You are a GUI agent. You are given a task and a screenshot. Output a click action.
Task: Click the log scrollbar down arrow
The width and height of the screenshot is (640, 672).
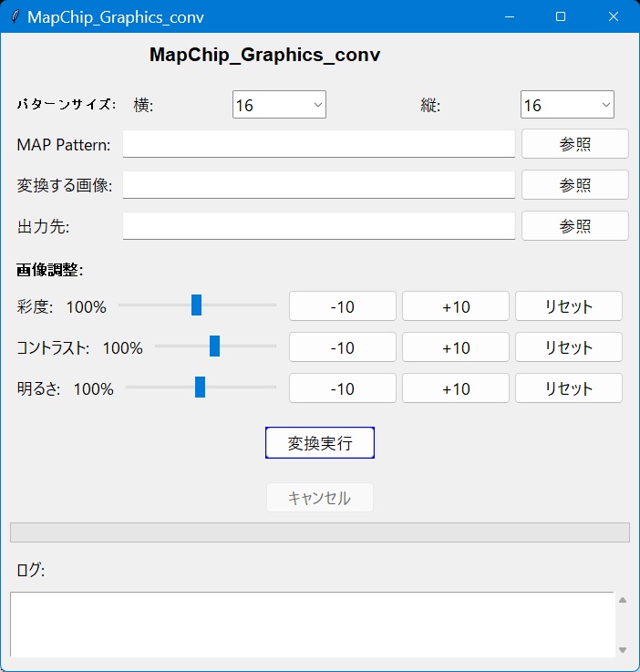pos(623,650)
